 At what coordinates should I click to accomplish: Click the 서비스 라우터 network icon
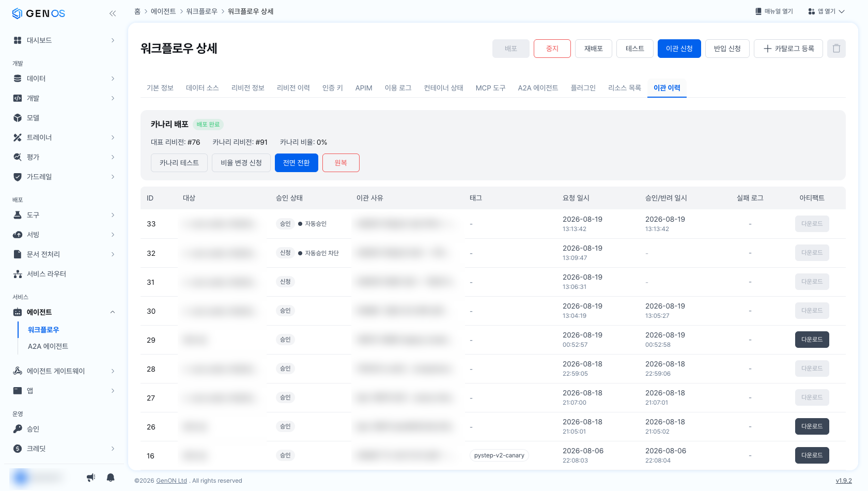(x=18, y=274)
